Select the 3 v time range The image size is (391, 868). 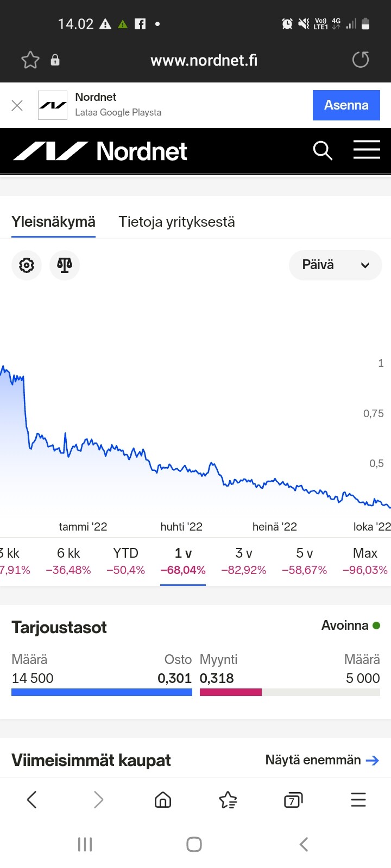(244, 561)
